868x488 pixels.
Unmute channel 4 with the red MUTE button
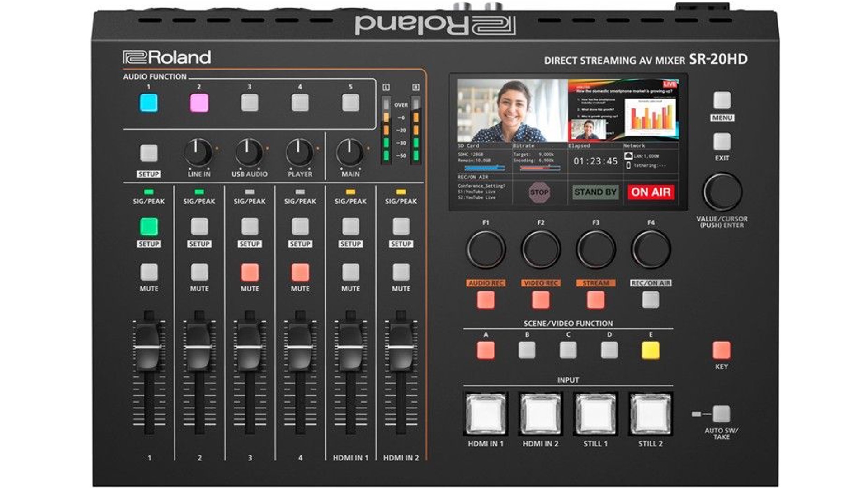point(300,272)
